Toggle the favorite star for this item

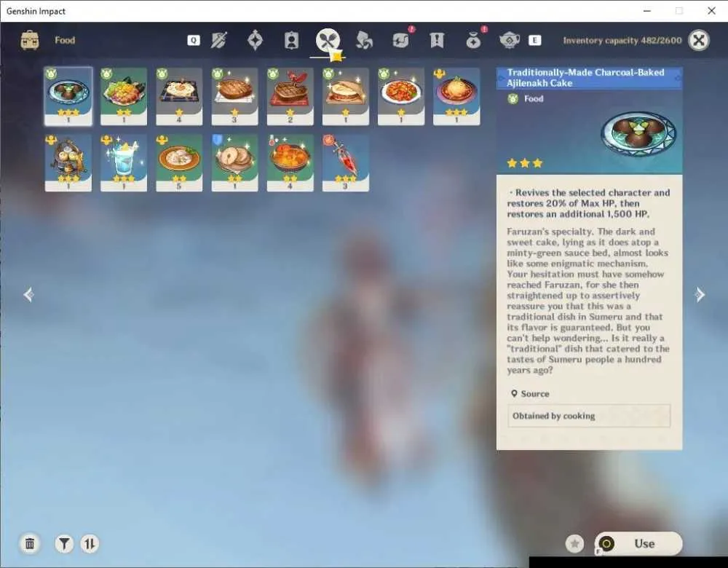[x=575, y=544]
